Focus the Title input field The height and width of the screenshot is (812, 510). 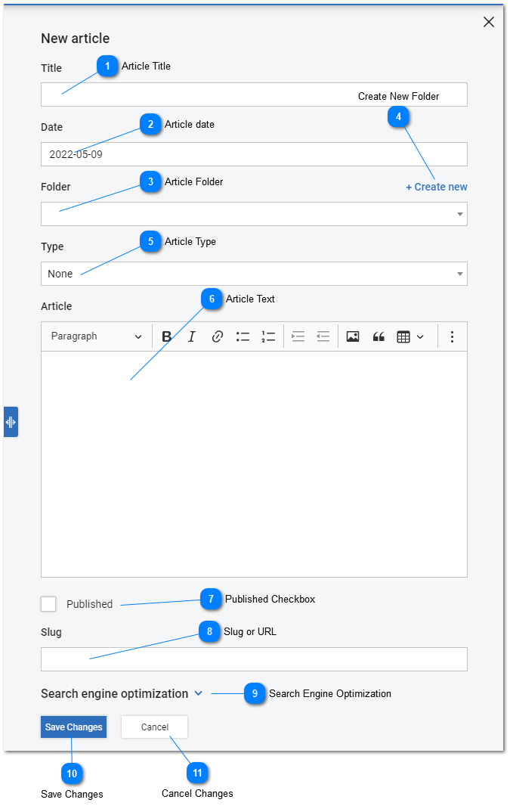pyautogui.click(x=254, y=95)
